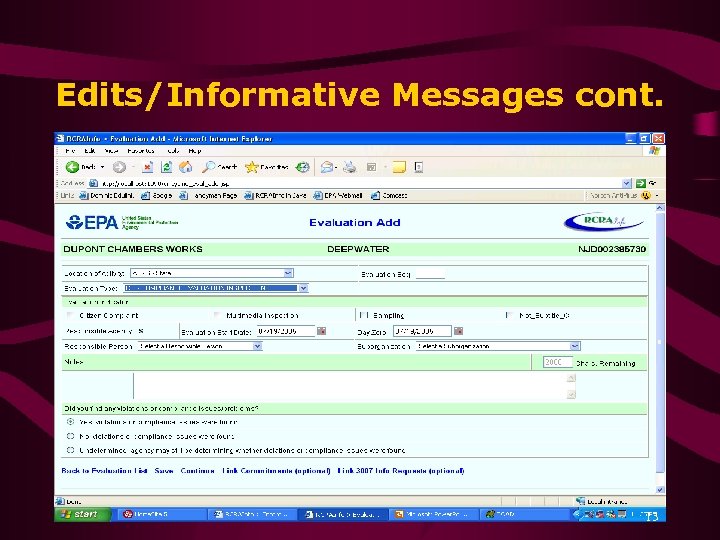Click the red X Stop button
This screenshot has height=540, width=720.
147,167
